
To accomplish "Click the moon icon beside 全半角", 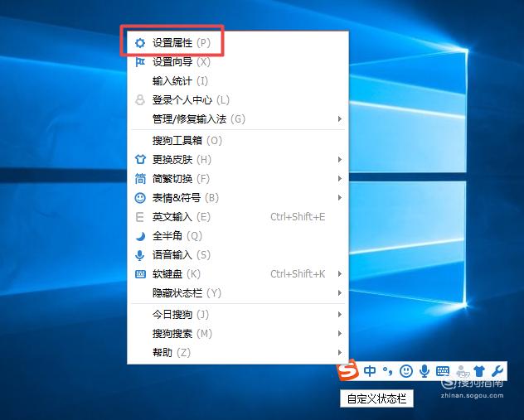I will pos(140,236).
